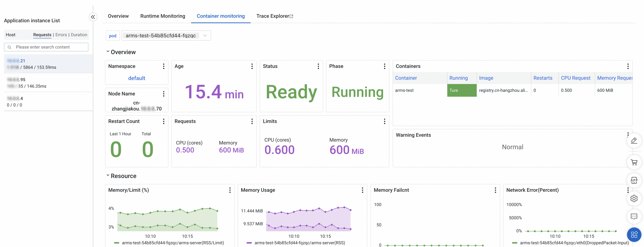Collapse the Application instance List sidebar
Viewport: 644px width, 247px height.
93,17
